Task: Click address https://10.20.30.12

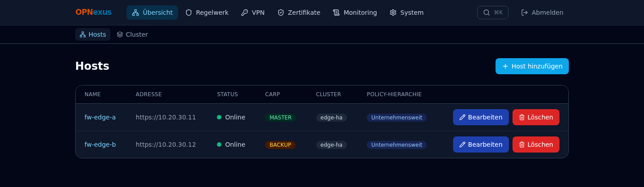Action: 166,144
